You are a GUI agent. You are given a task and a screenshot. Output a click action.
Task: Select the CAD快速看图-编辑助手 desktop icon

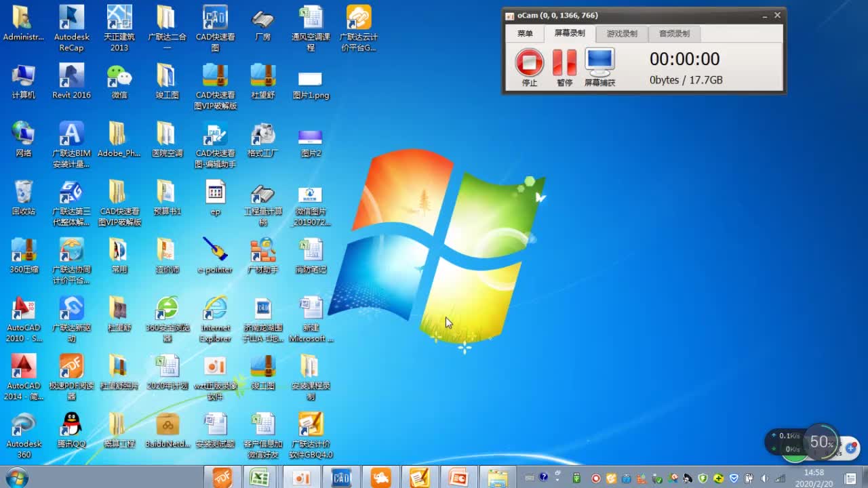pyautogui.click(x=215, y=145)
